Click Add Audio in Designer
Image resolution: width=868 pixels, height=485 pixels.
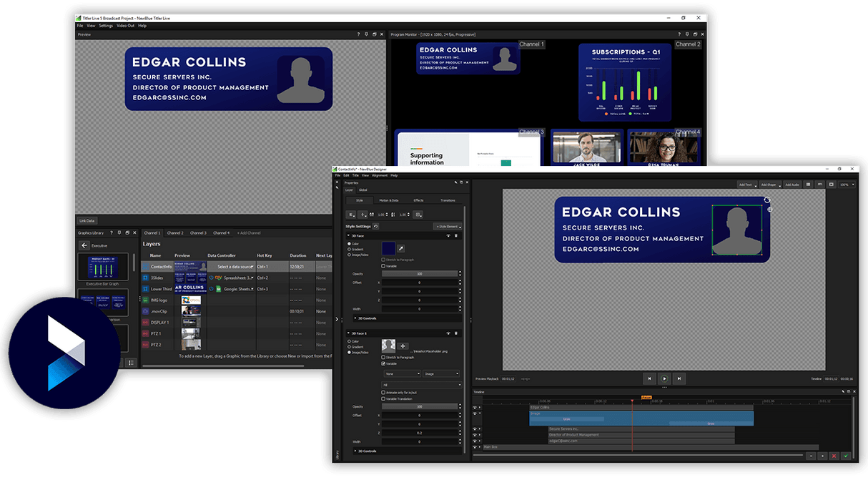tap(792, 185)
